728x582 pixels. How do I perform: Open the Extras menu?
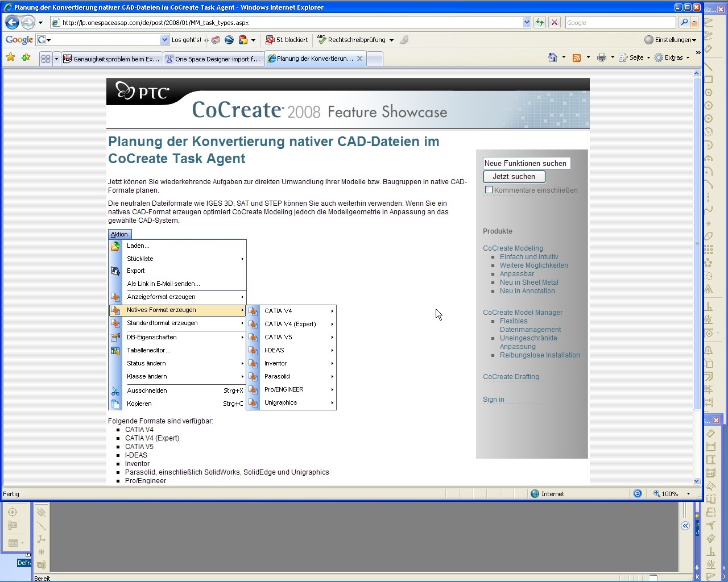(x=672, y=57)
